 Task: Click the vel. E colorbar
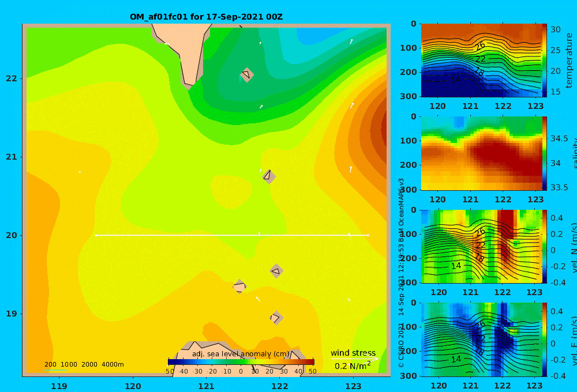tap(545, 340)
